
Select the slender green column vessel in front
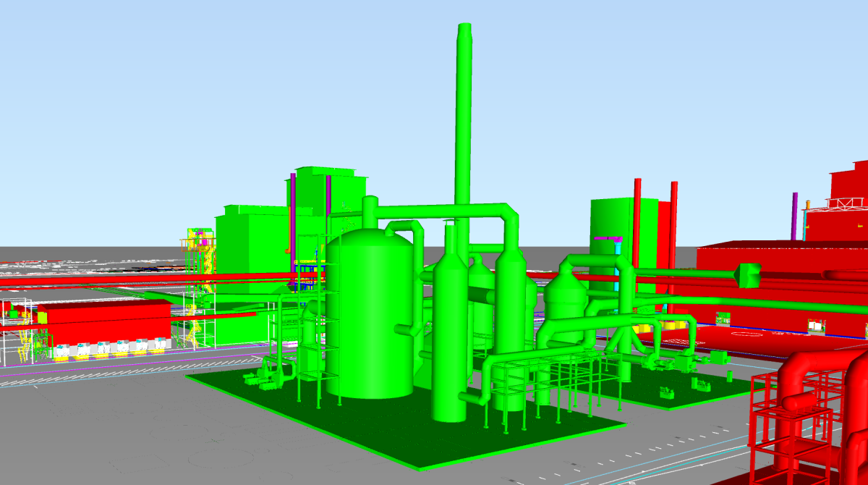tap(448, 333)
